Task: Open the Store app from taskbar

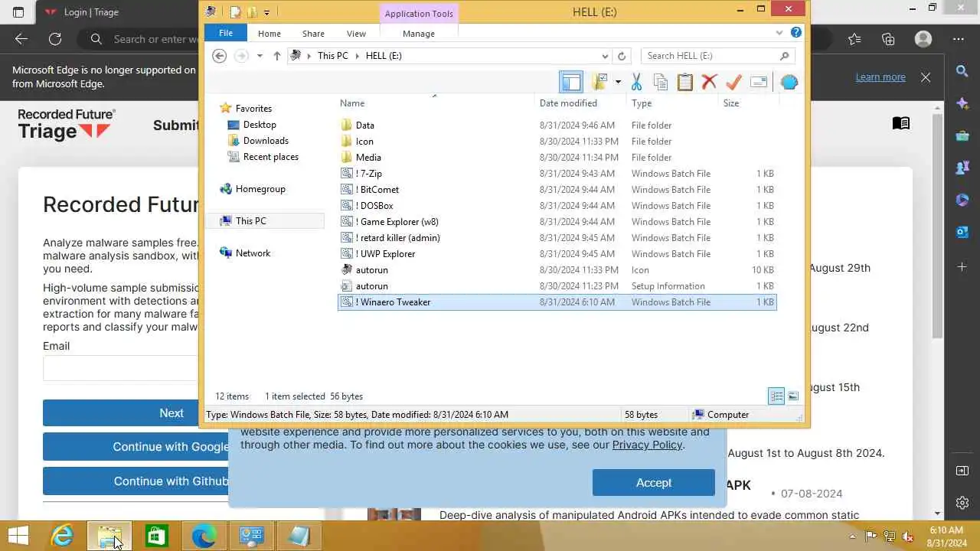Action: click(x=156, y=536)
